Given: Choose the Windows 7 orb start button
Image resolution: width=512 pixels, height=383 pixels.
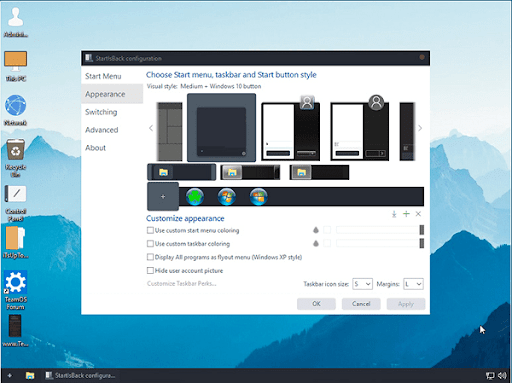Looking at the screenshot, I should (x=227, y=197).
